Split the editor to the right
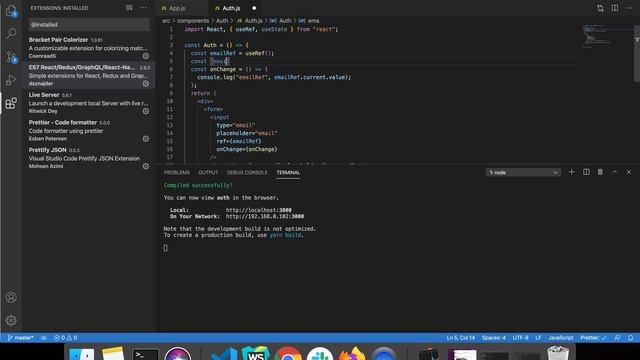Image resolution: width=640 pixels, height=360 pixels. pos(615,8)
